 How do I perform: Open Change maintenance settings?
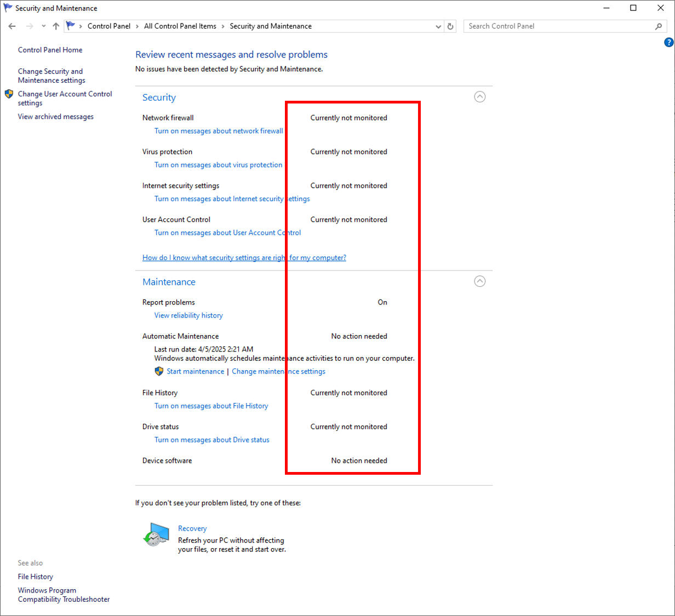278,371
